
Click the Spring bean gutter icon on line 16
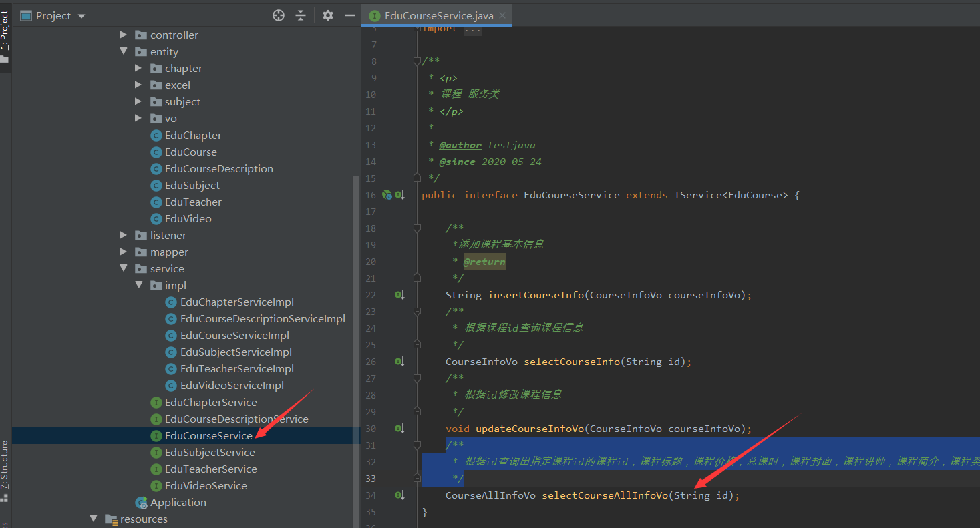click(387, 195)
